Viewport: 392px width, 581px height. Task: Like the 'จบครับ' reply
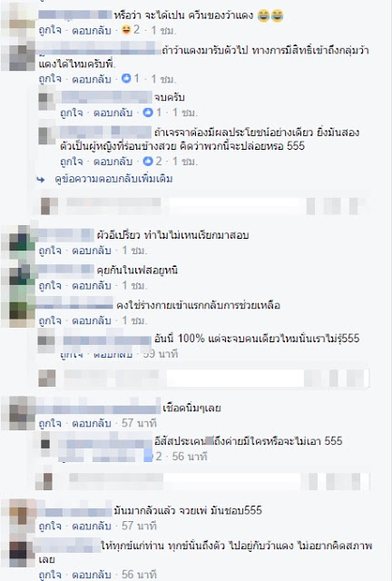pos(71,113)
